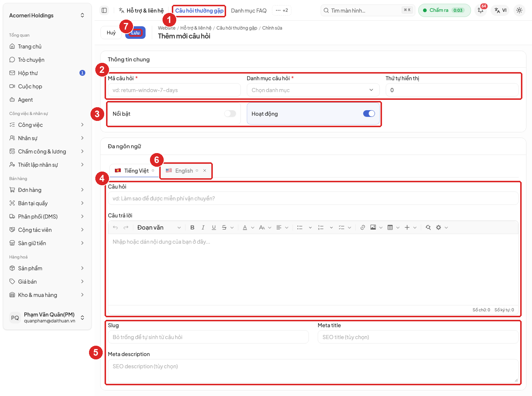532x396 pixels.
Task: Open find and replace in editor
Action: click(428, 227)
